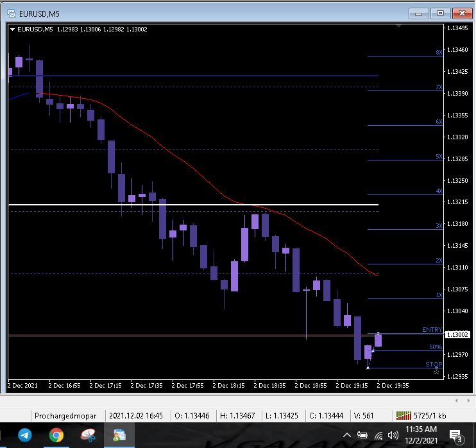Click the chart shift marker triangle at top

click(398, 26)
